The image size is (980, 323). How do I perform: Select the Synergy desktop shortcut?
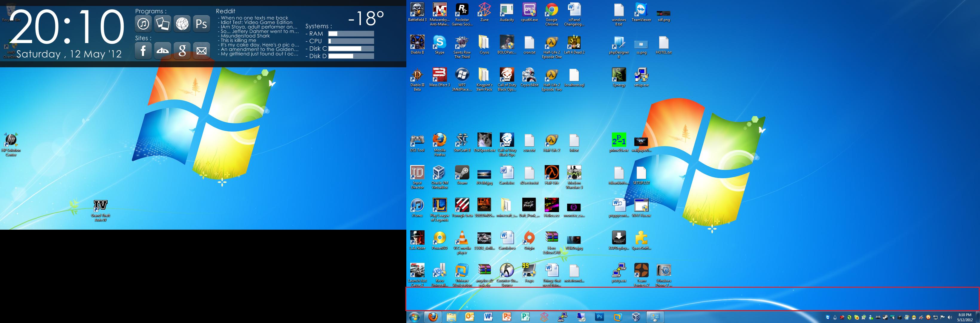tap(619, 78)
